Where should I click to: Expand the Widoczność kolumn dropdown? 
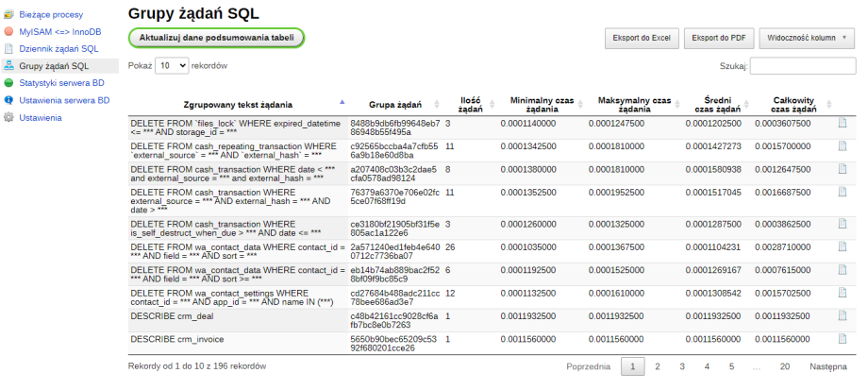point(807,39)
